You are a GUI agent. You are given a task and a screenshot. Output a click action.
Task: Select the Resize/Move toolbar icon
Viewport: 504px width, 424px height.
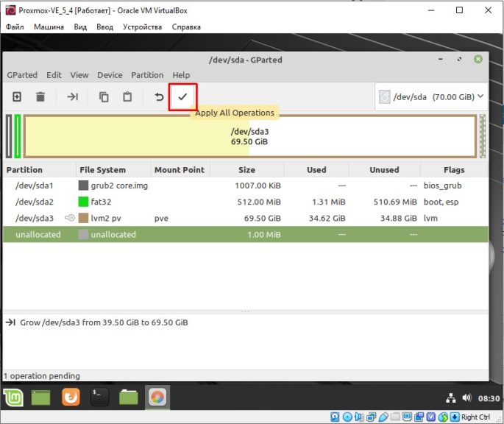coord(73,96)
